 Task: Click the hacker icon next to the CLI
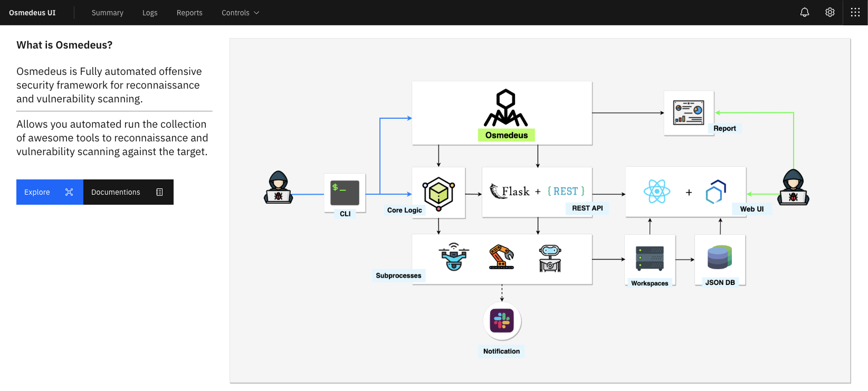278,187
